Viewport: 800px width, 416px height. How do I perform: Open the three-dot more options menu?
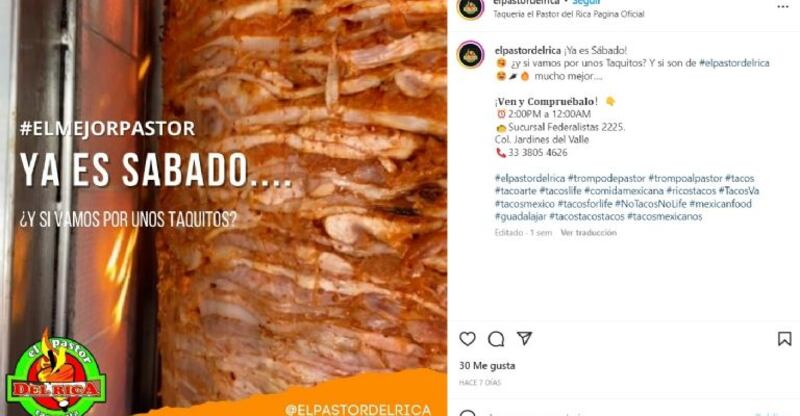[783, 7]
